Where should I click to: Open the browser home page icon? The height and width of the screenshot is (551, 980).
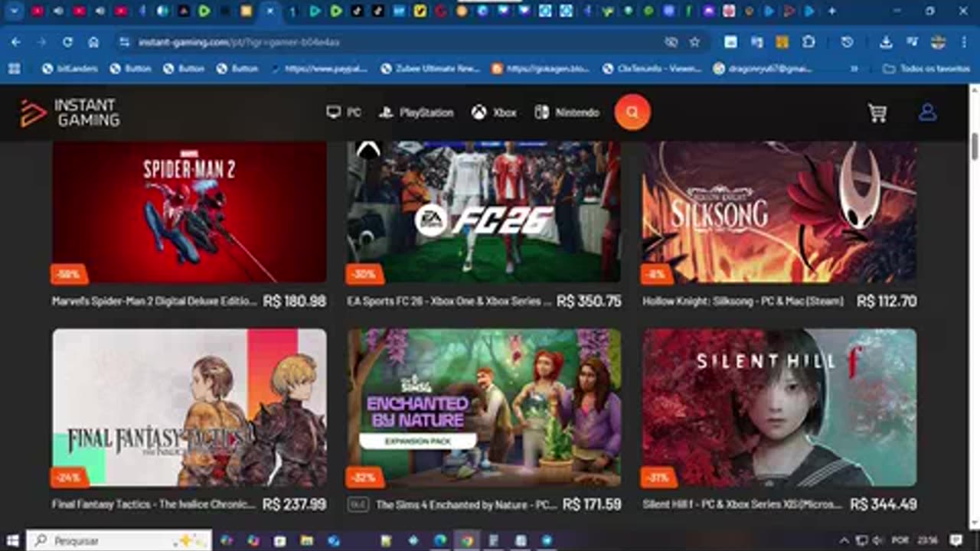93,42
